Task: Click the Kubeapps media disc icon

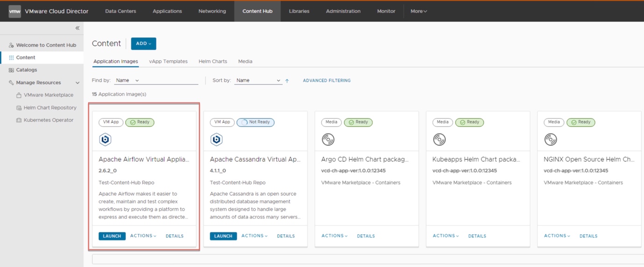Action: tap(439, 139)
